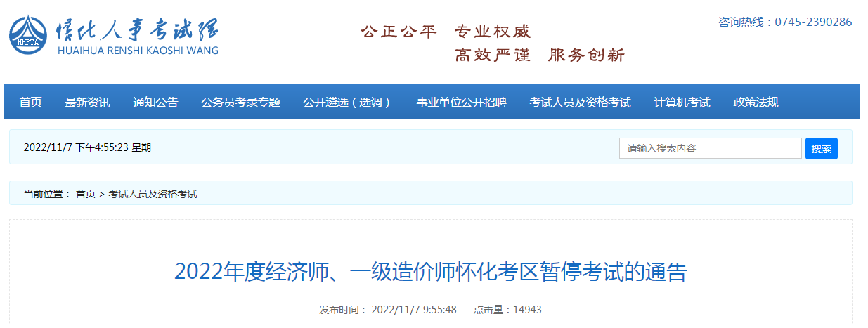Open the 首页 navigation menu item

(x=31, y=103)
